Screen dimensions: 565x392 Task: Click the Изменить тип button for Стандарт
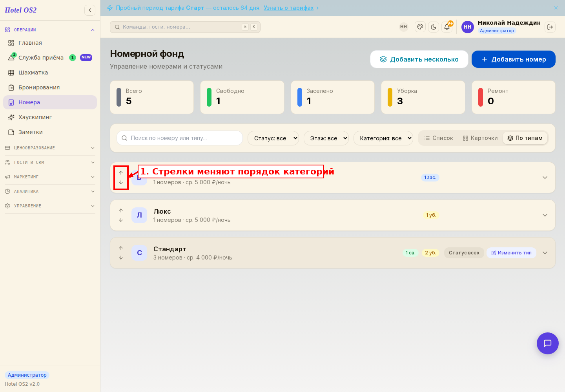pyautogui.click(x=511, y=253)
